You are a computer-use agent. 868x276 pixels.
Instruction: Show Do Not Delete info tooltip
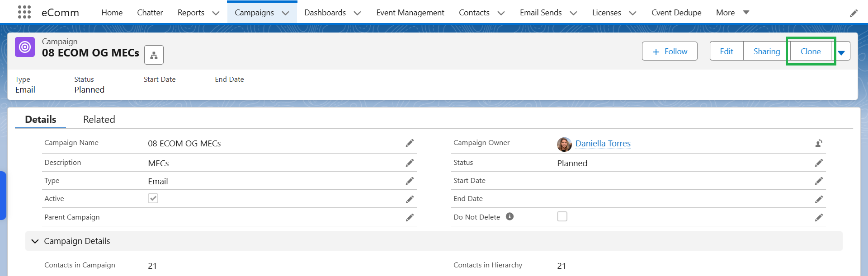tap(509, 216)
